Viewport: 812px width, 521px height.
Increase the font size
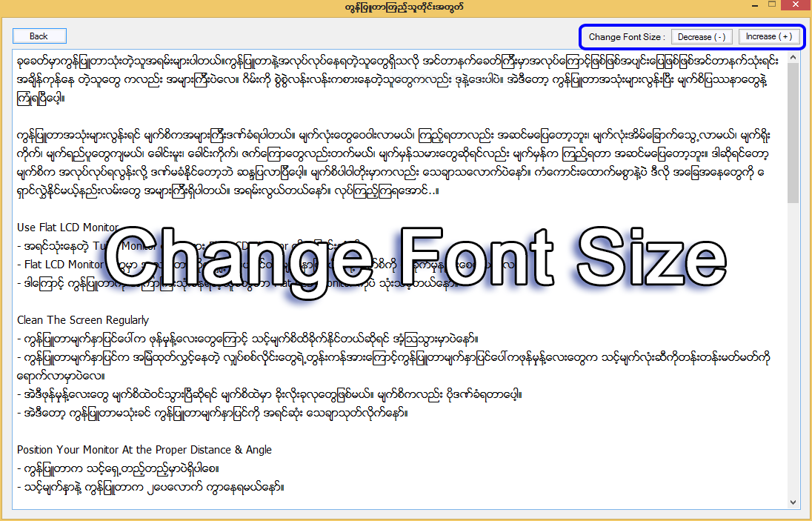pyautogui.click(x=769, y=36)
